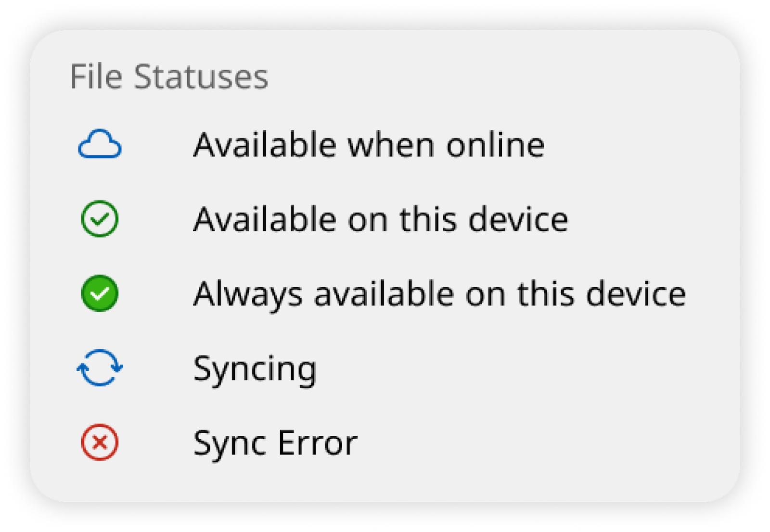Click the red sync error X icon
The image size is (770, 532).
point(100,442)
